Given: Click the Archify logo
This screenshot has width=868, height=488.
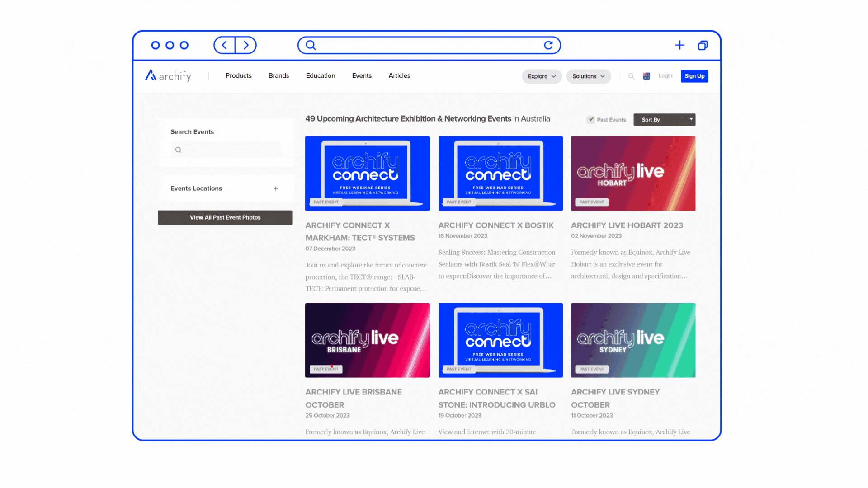Looking at the screenshot, I should click(168, 75).
